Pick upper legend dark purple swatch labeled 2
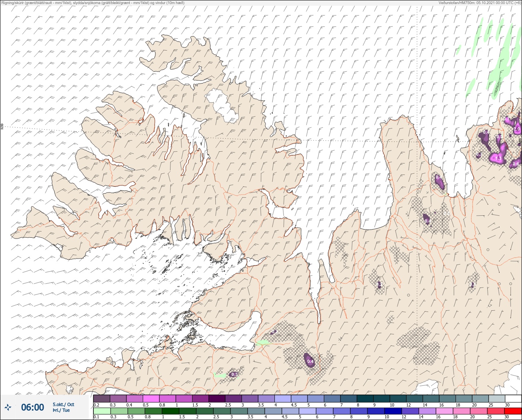 tap(217, 398)
